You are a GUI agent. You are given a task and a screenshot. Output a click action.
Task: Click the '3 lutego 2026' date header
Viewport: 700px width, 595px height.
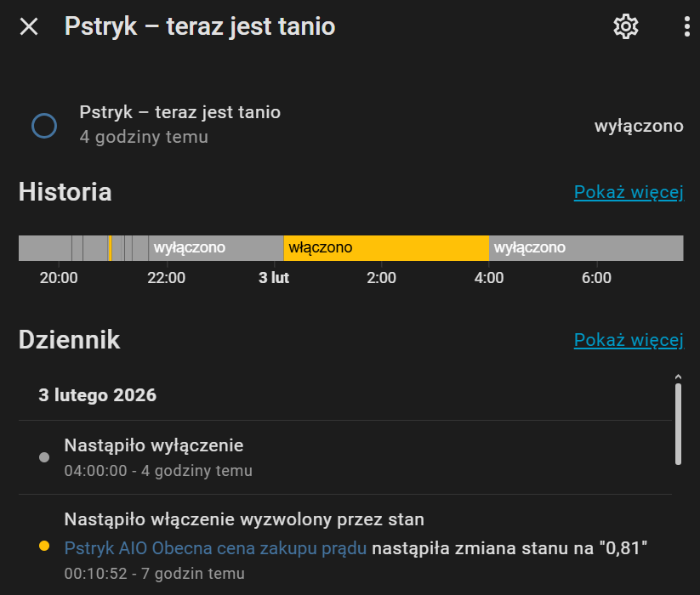[98, 395]
